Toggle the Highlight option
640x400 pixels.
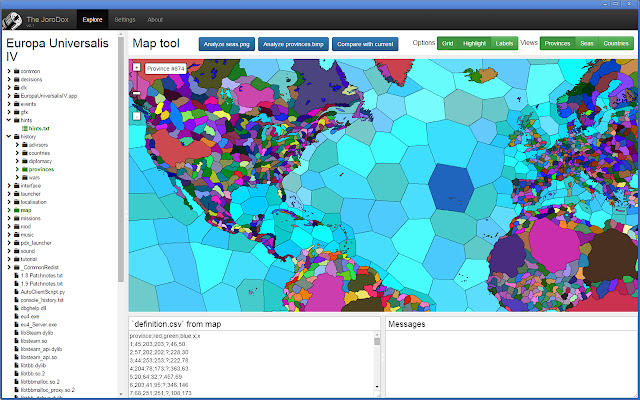[474, 43]
